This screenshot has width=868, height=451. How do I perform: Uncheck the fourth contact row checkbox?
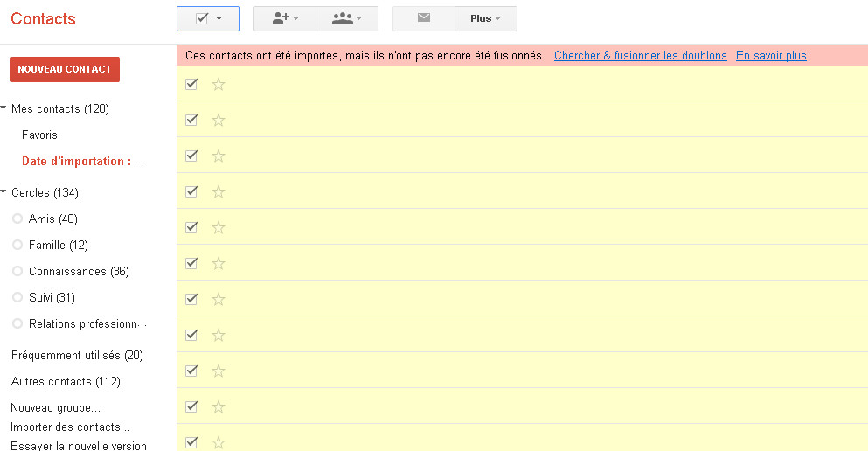[191, 191]
